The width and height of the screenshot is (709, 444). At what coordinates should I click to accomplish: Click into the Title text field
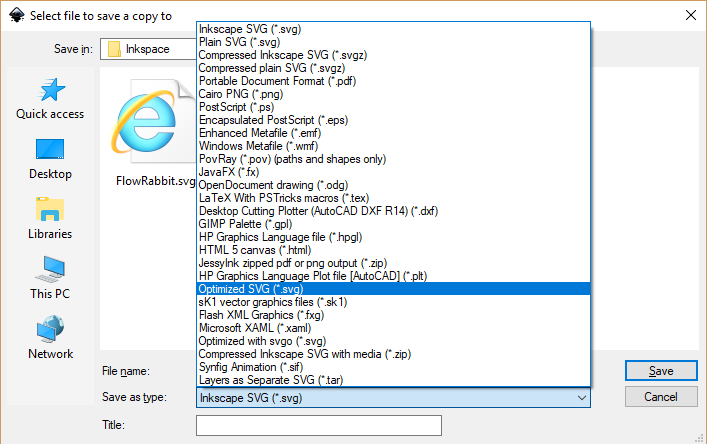pyautogui.click(x=318, y=426)
